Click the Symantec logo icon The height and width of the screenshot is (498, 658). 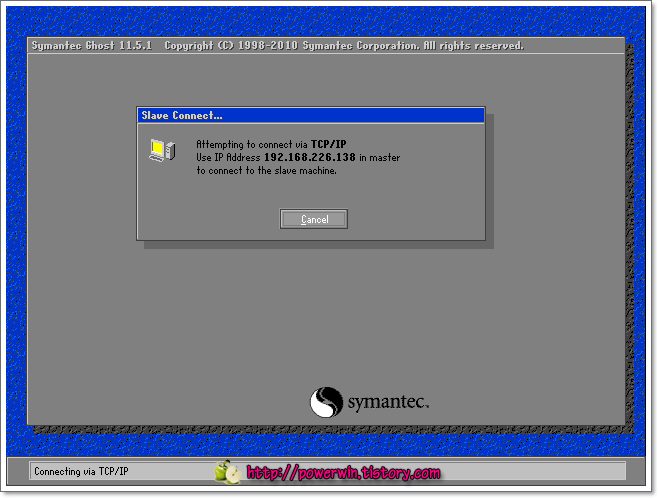(326, 402)
